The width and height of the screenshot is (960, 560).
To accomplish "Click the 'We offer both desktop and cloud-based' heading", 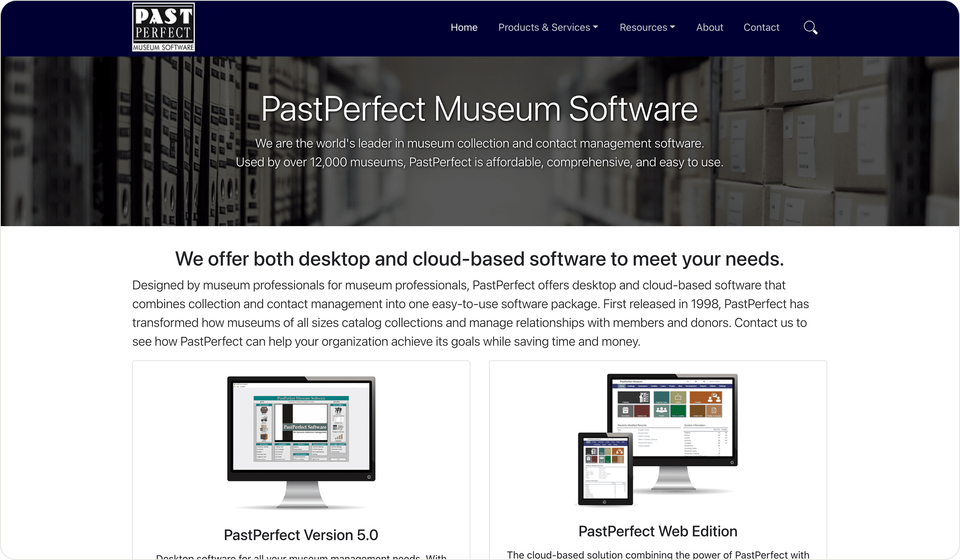I will 480,259.
